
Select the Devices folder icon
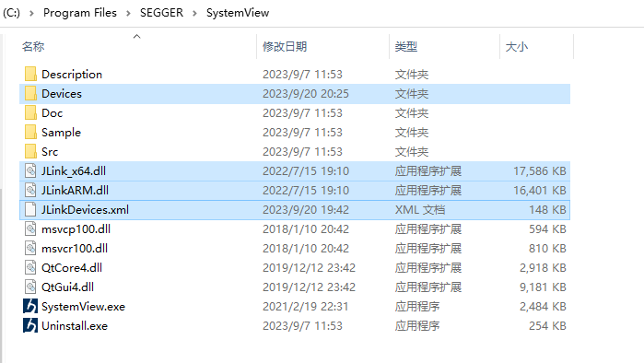pos(30,94)
